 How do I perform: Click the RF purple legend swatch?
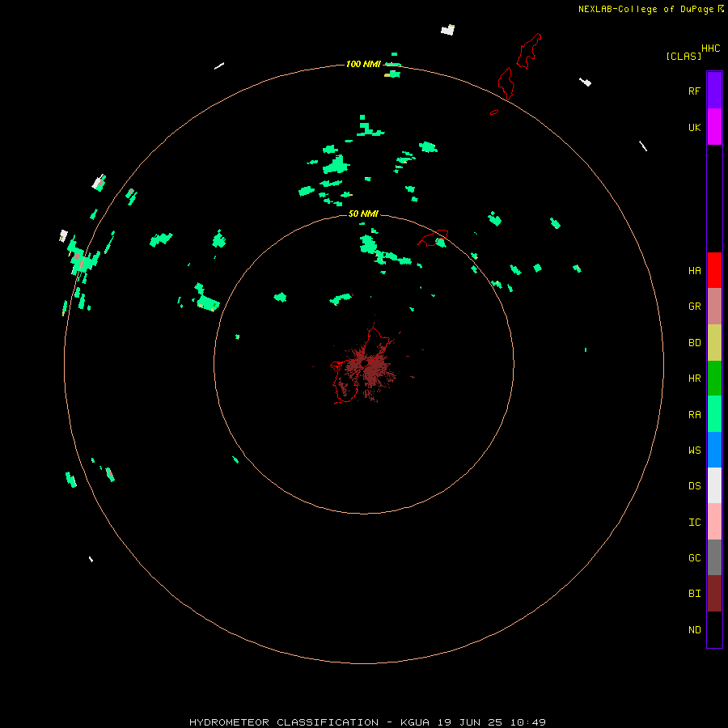714,91
